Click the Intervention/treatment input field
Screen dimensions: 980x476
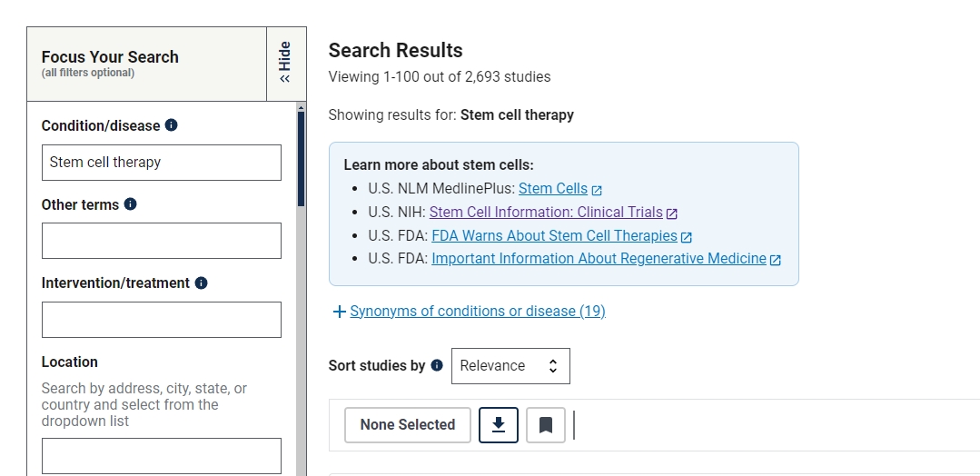tap(162, 320)
